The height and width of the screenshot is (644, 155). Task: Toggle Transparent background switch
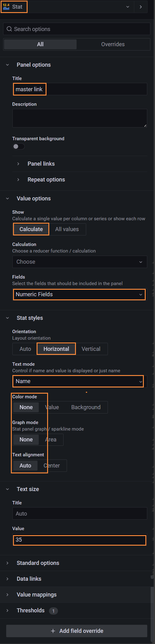(18, 146)
